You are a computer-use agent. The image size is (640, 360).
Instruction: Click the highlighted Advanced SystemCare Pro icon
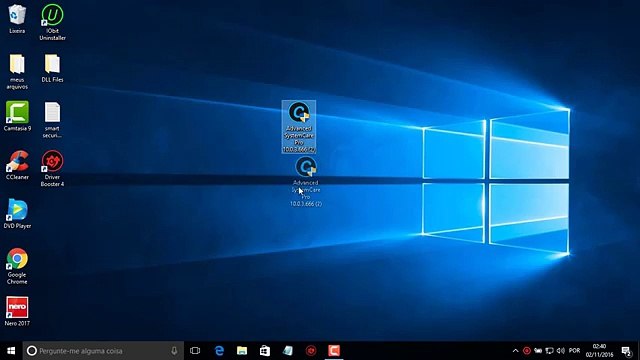click(299, 127)
